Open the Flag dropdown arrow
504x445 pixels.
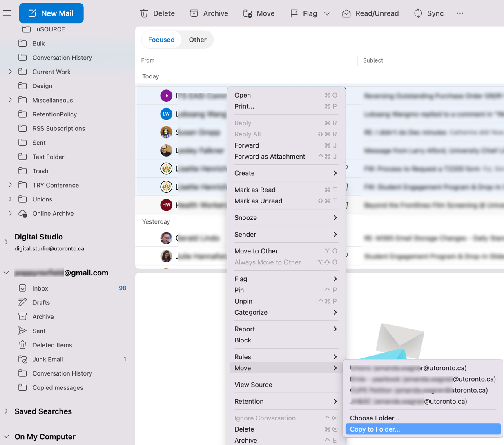(x=327, y=13)
